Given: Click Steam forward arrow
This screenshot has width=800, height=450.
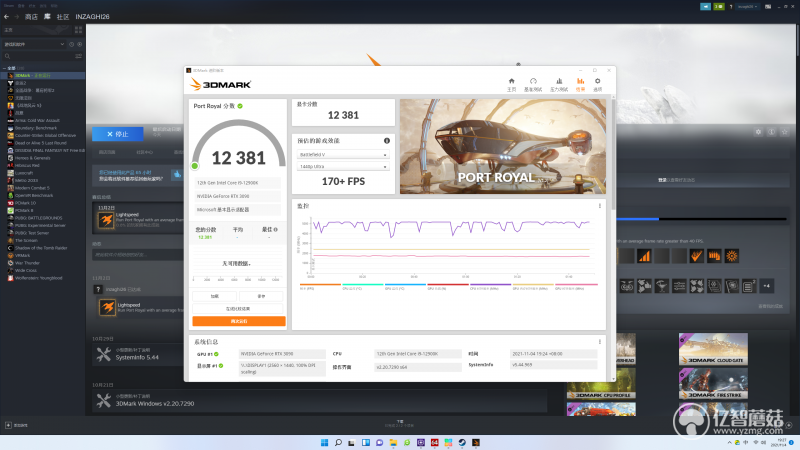Looking at the screenshot, I should (16, 17).
